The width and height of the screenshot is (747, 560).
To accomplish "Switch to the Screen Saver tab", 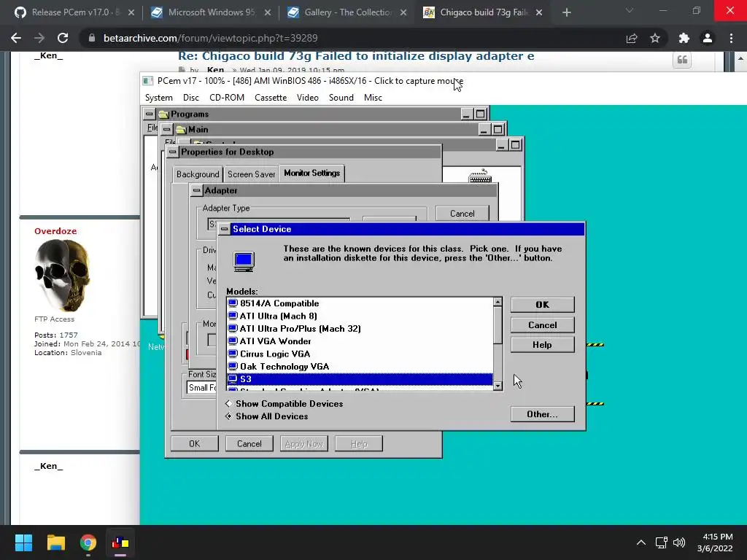I will point(251,174).
